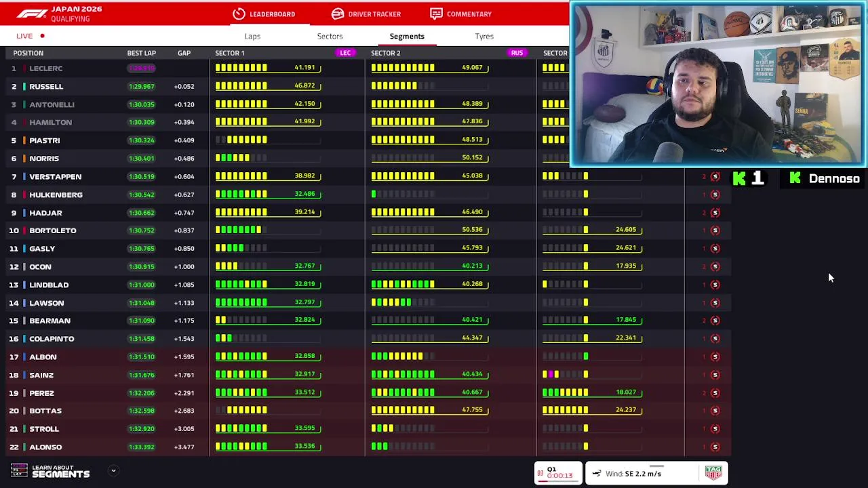Switch to the Laps tab
868x488 pixels.
coord(252,36)
